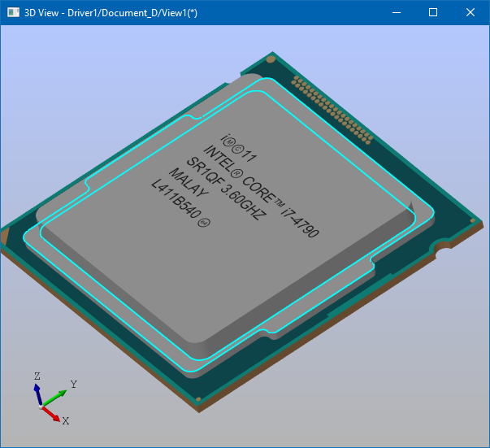Click the 3D View window icon in title bar
The image size is (490, 448).
coord(13,12)
